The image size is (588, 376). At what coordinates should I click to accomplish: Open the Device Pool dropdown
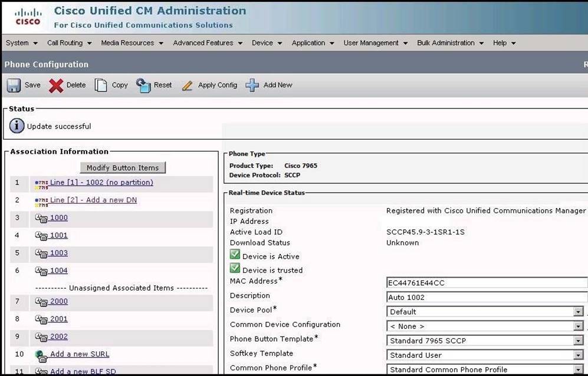click(x=578, y=312)
